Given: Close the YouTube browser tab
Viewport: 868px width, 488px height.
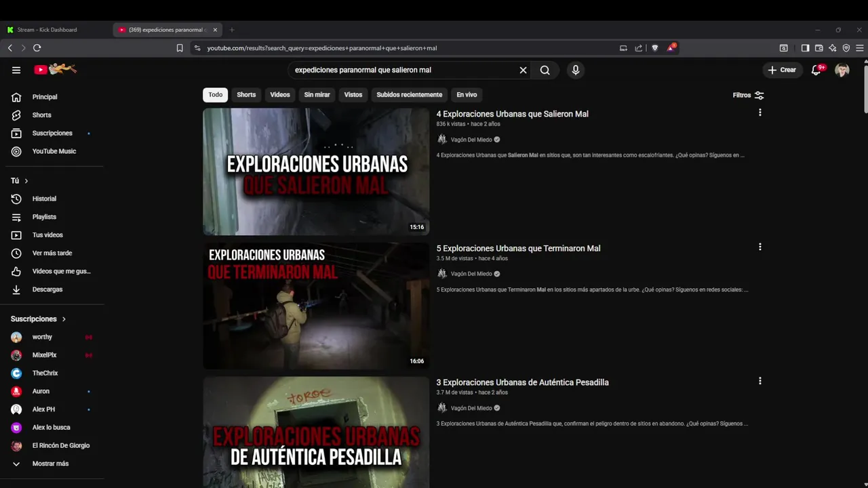Looking at the screenshot, I should coord(215,30).
